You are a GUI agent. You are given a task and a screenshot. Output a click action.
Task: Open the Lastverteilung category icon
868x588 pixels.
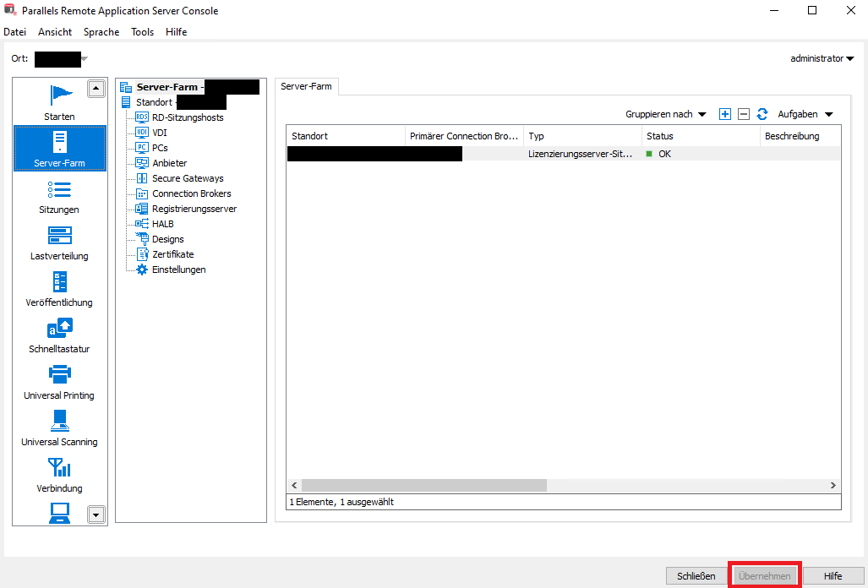pyautogui.click(x=59, y=236)
